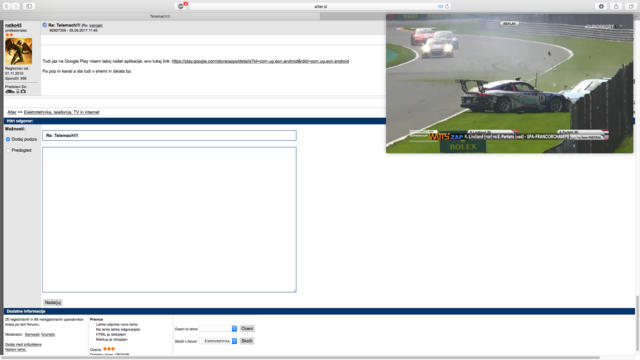Screen dimensions: 640x360
Task: Open the Google Play store link
Action: point(260,61)
